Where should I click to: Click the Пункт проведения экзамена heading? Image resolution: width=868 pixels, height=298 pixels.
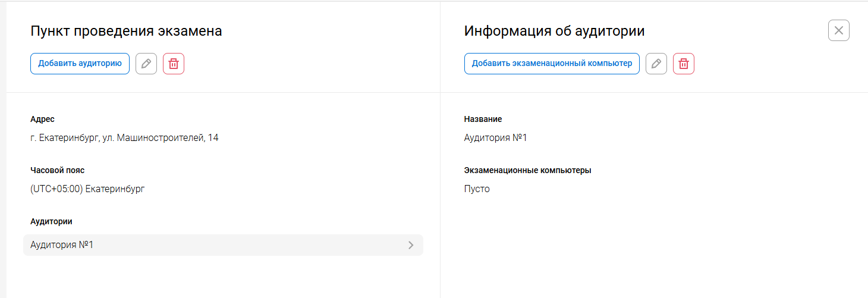point(126,31)
